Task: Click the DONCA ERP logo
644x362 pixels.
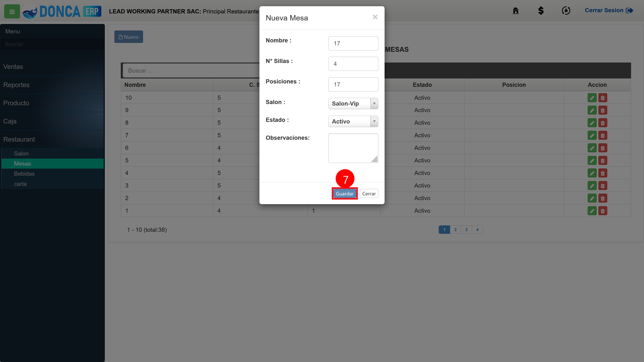Action: [x=62, y=12]
